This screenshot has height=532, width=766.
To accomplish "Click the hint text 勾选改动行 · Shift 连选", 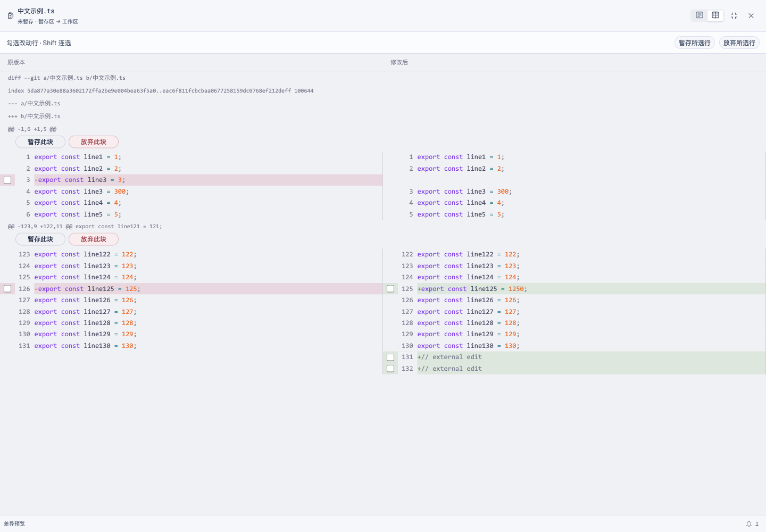I will pyautogui.click(x=39, y=43).
